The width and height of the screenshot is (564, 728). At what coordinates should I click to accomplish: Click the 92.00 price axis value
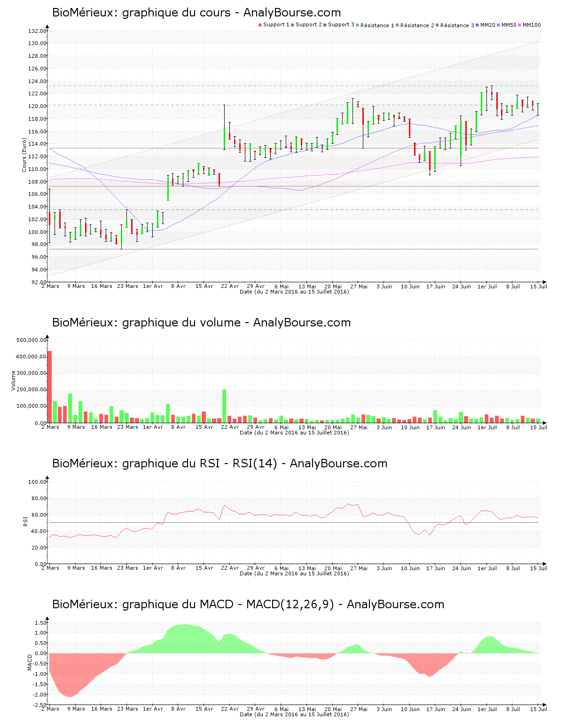coord(39,282)
